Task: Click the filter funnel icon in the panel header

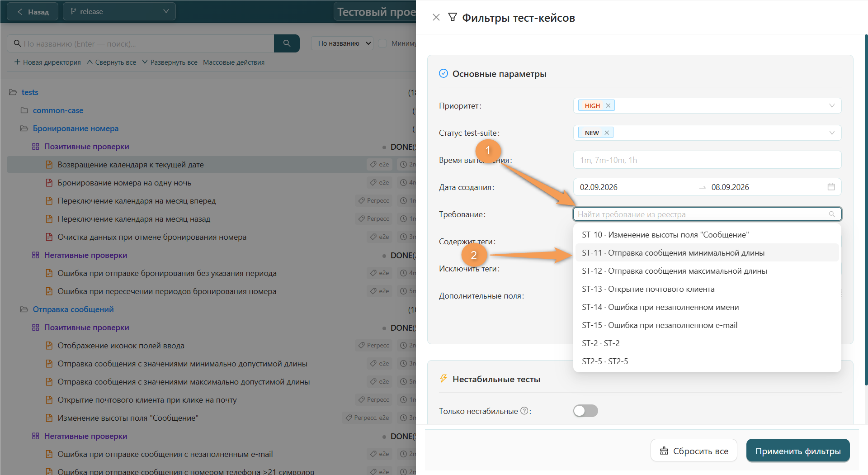Action: tap(452, 17)
